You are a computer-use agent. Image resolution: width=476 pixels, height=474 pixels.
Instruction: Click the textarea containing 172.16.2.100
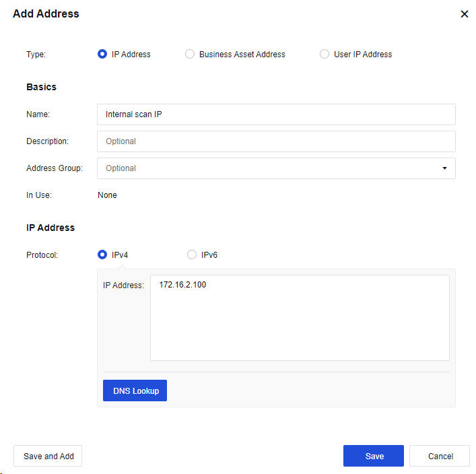[x=300, y=317]
